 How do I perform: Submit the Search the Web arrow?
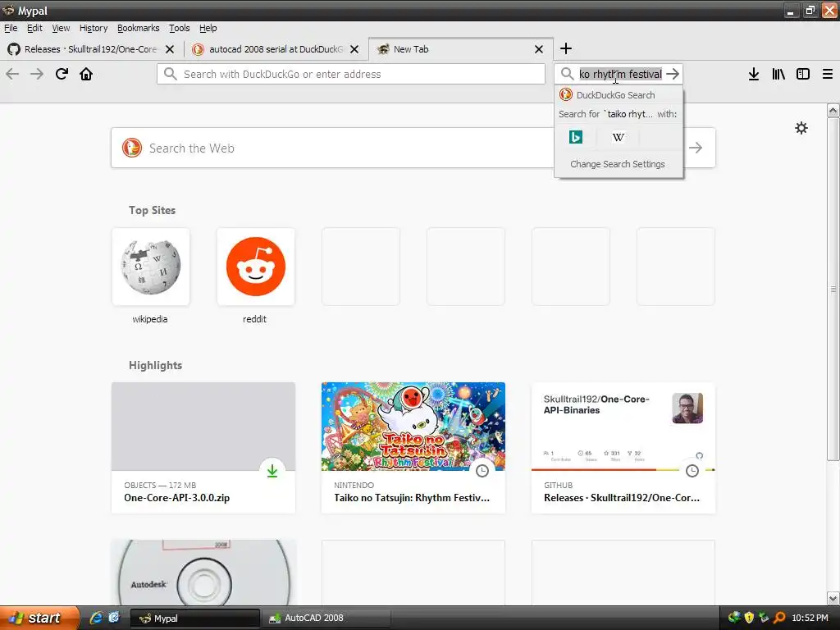pos(696,148)
